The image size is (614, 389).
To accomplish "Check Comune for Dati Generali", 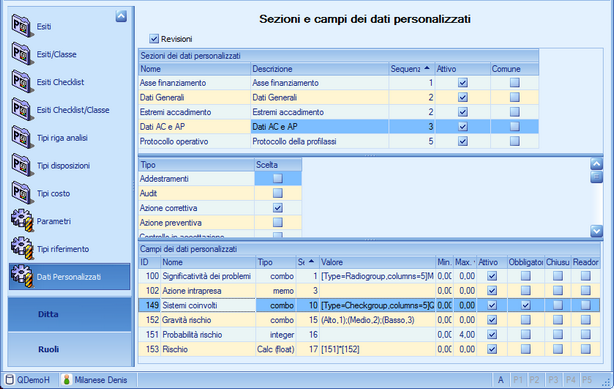I will click(x=515, y=97).
